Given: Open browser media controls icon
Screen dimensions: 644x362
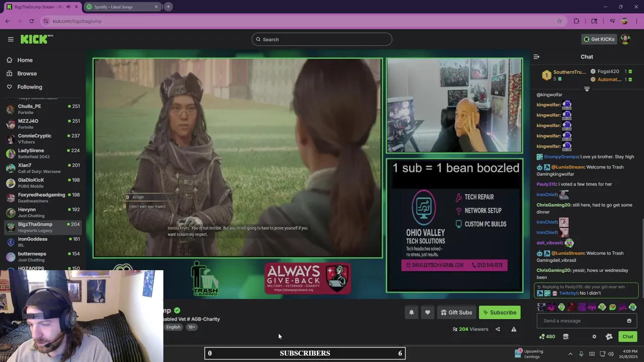Looking at the screenshot, I should coord(612,21).
